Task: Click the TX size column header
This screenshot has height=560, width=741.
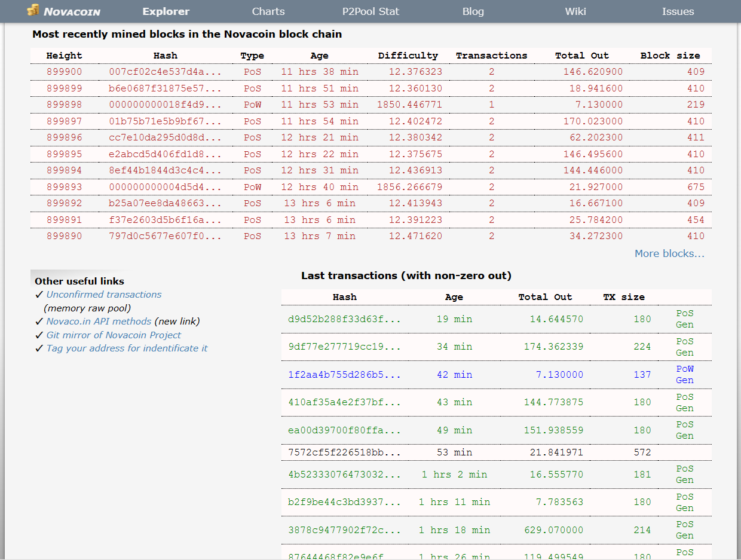Action: point(624,297)
